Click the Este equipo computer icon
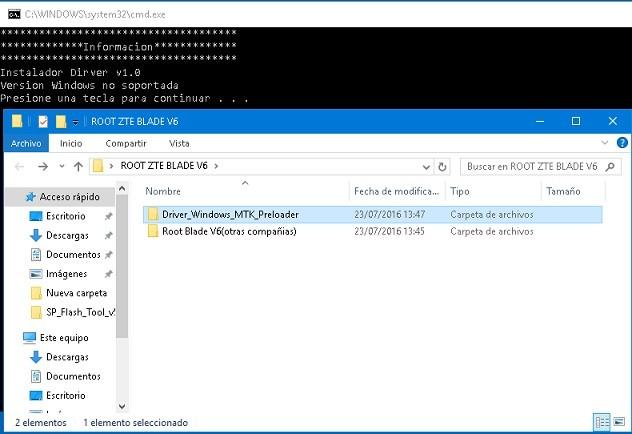Viewport: 632px width, 434px height. 29,337
